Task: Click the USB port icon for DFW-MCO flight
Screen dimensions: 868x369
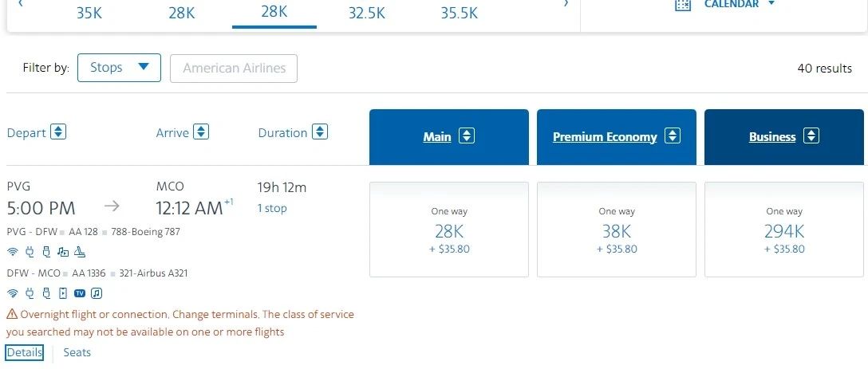Action: point(46,293)
